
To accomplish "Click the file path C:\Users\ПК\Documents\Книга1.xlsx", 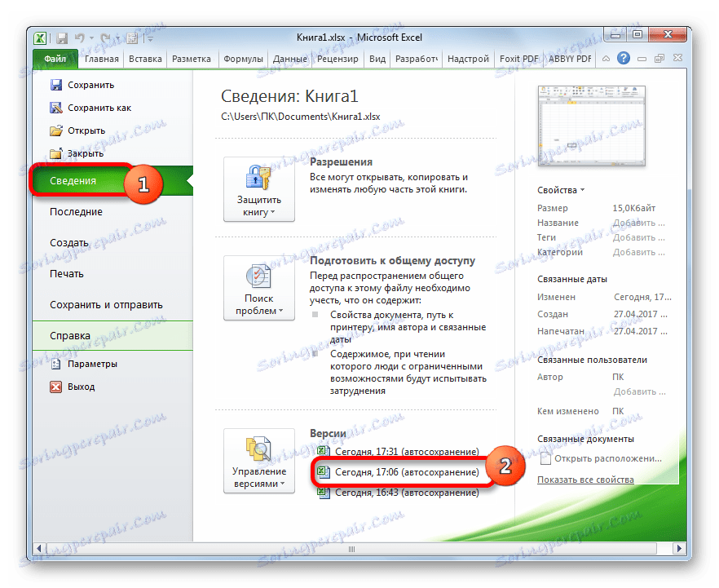I will tap(300, 117).
